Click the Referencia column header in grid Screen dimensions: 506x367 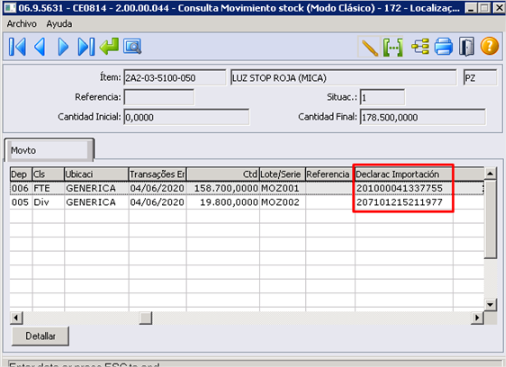[330, 174]
